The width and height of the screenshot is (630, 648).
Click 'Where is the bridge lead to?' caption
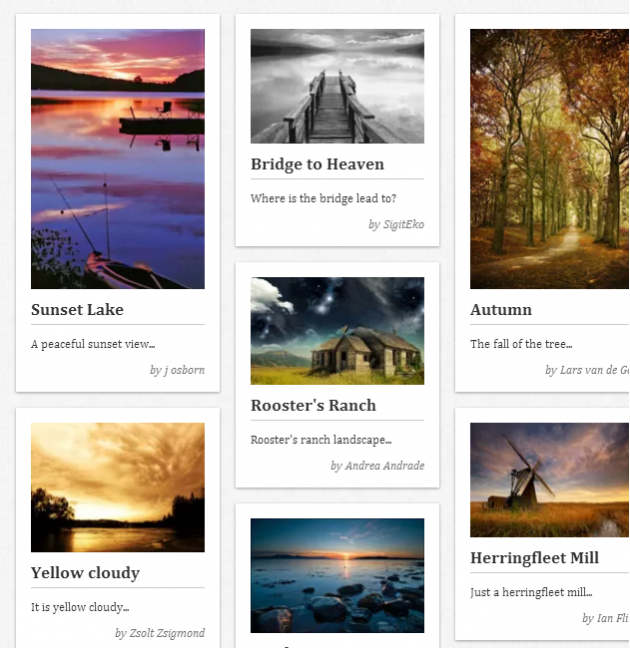[323, 198]
